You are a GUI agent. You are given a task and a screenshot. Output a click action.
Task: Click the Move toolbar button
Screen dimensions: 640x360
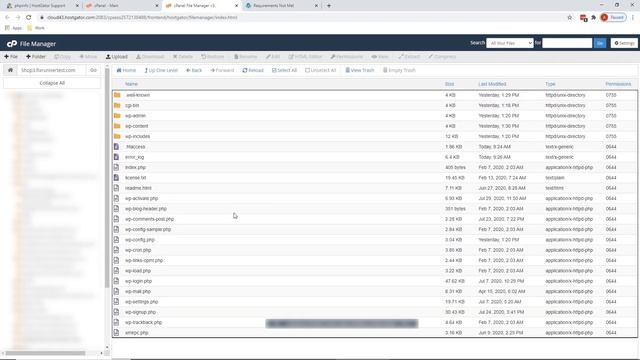click(88, 57)
